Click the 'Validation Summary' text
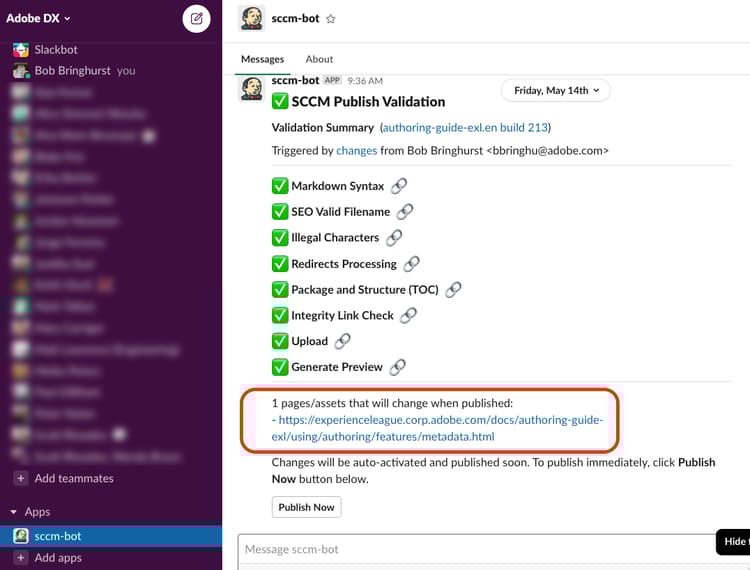 323,128
